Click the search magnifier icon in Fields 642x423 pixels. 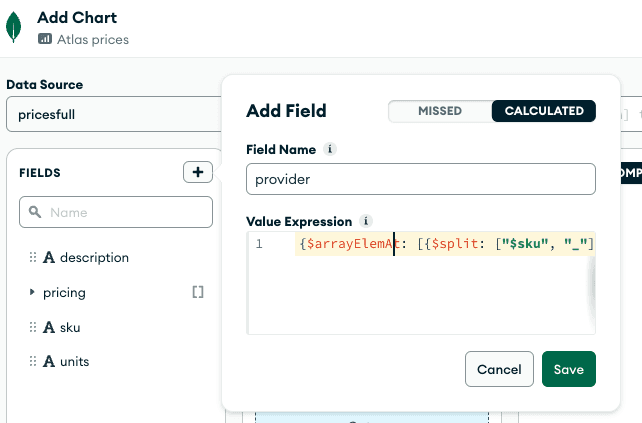[36, 212]
